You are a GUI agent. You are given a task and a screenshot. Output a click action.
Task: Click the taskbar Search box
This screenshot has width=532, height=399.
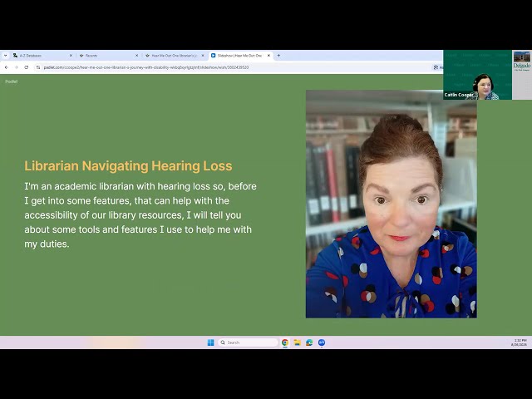click(x=248, y=342)
